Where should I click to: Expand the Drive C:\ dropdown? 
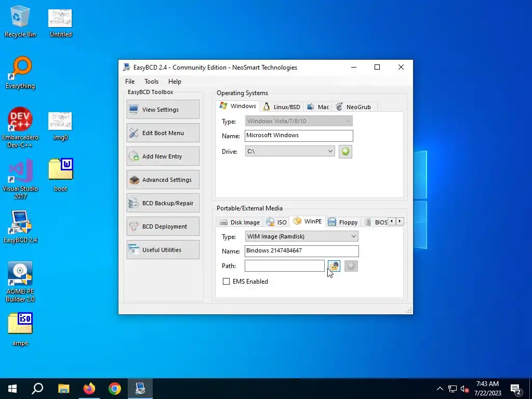click(x=290, y=151)
